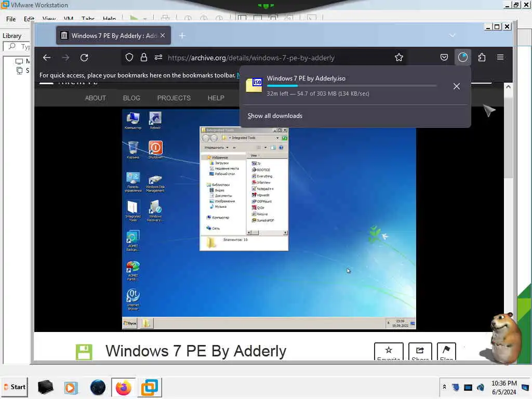Open a new Firefox tab
Screen dimensions: 532x399
click(x=182, y=36)
